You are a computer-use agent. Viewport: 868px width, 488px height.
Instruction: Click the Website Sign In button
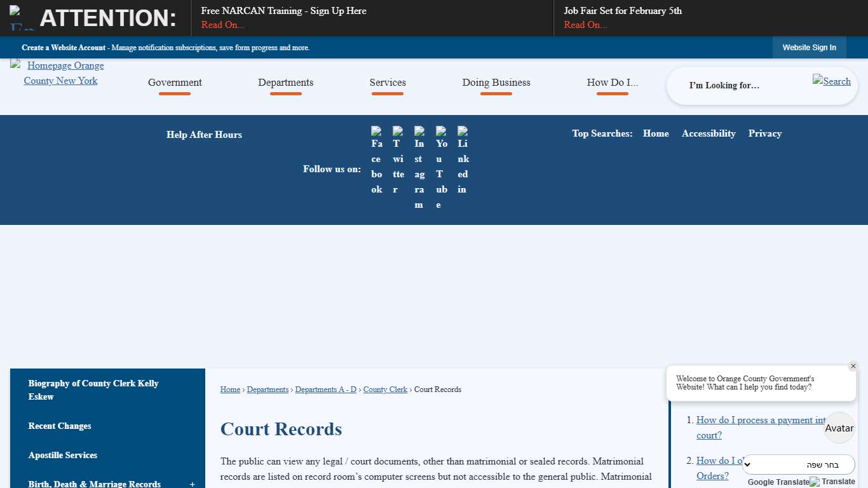pos(809,47)
